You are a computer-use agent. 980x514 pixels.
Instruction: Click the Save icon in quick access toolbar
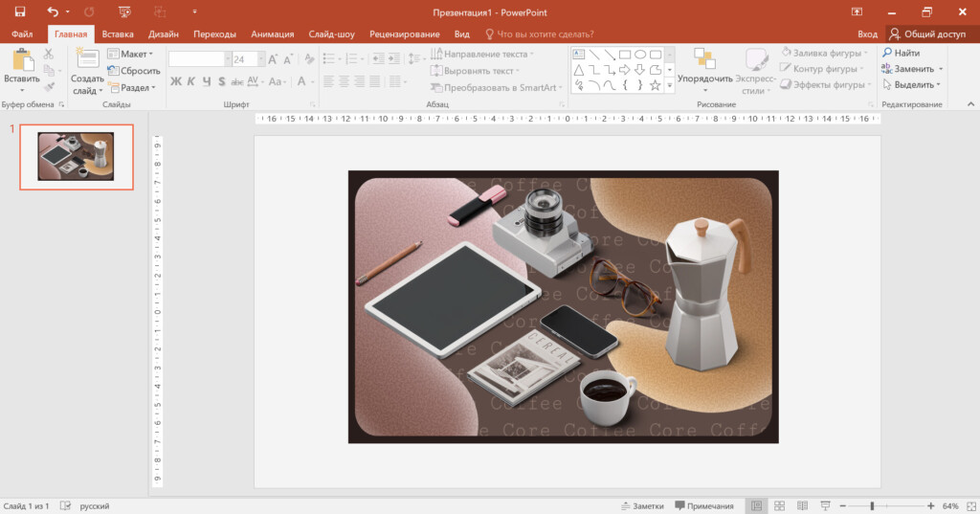pos(19,11)
